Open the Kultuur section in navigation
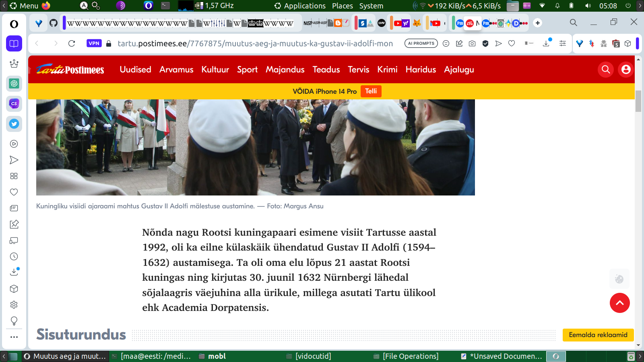This screenshot has height=362, width=644. point(215,70)
